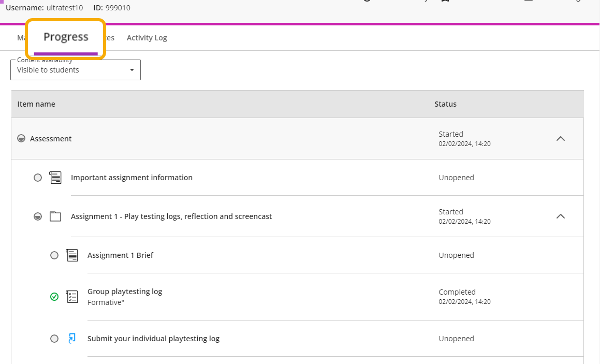Click the document icon beside Important assignment information
Screen dimensions: 600x364
55,178
